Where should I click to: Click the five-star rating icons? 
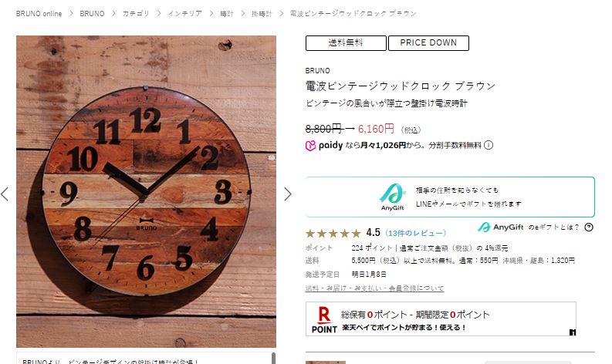click(333, 234)
